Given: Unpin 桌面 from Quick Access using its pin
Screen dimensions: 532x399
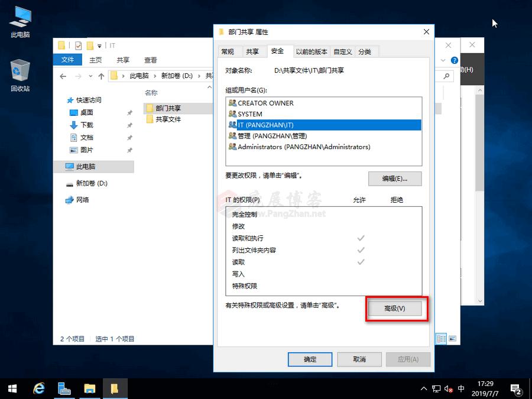Looking at the screenshot, I should coord(131,113).
